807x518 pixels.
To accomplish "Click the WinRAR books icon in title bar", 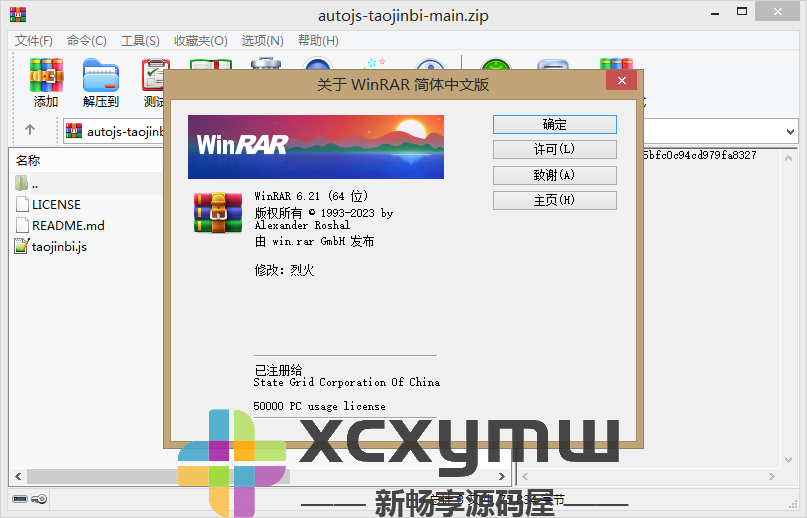I will click(x=18, y=14).
